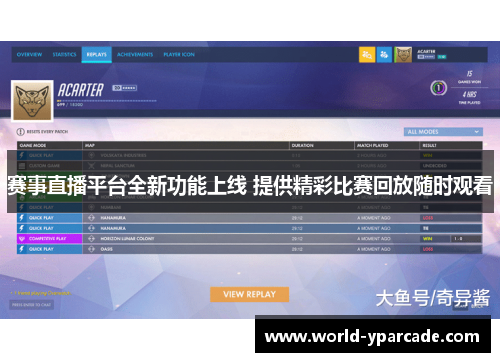
Task: Select the Oasis Quick Play replay row
Action: (249, 249)
